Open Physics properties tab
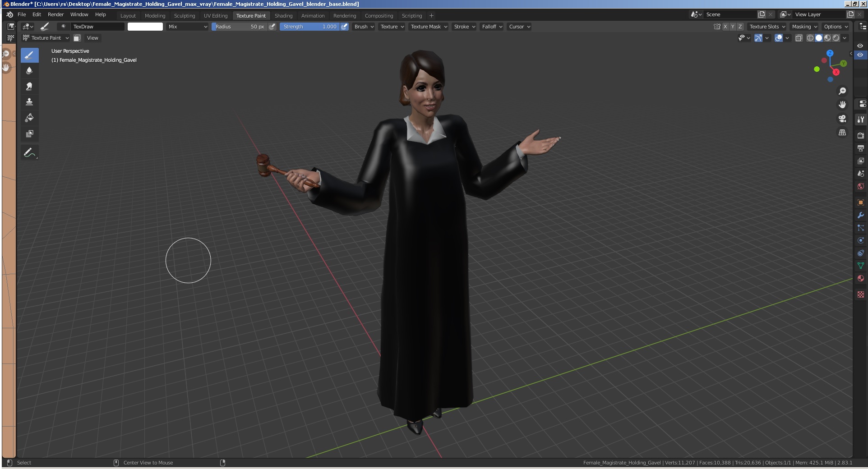The width and height of the screenshot is (868, 469). [x=861, y=240]
